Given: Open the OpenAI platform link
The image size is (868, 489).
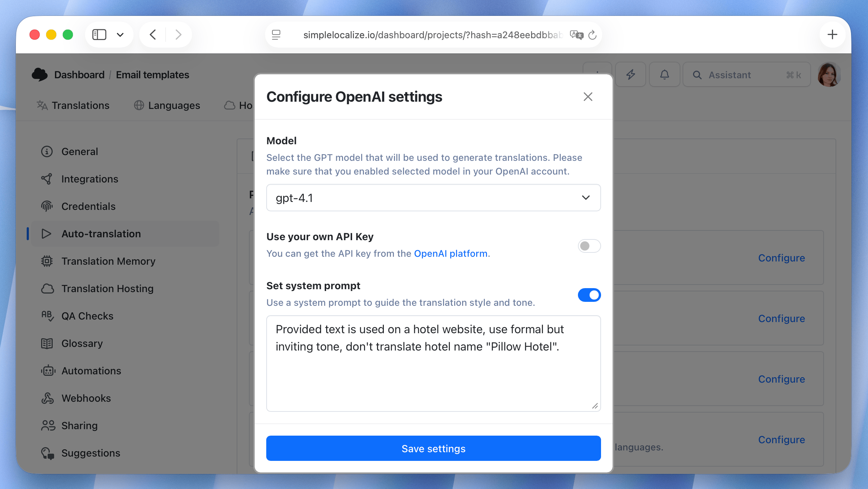Looking at the screenshot, I should [x=451, y=253].
